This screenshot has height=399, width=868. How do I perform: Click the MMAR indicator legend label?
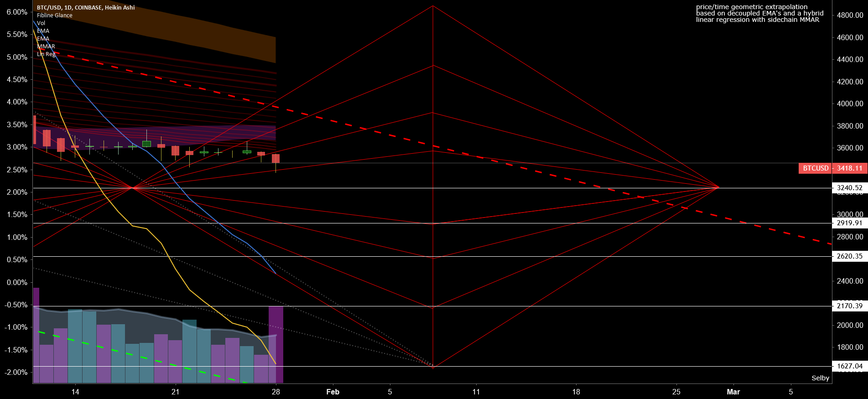tap(46, 46)
